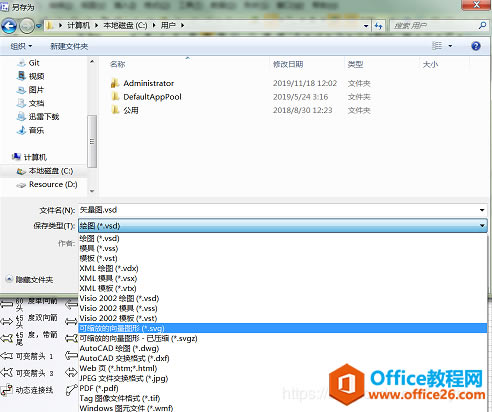492x412 pixels.
Task: Collapse the 保存类型 dropdown list
Action: [x=482, y=226]
